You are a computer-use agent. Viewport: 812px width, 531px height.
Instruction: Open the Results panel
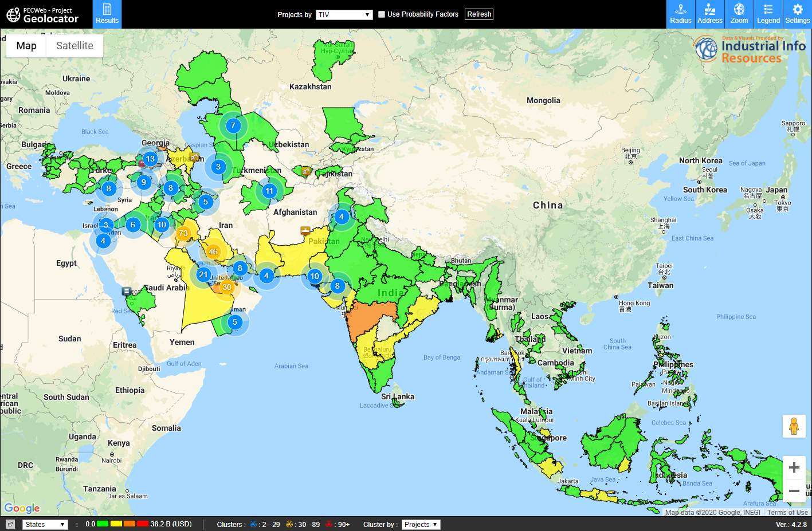pos(107,14)
